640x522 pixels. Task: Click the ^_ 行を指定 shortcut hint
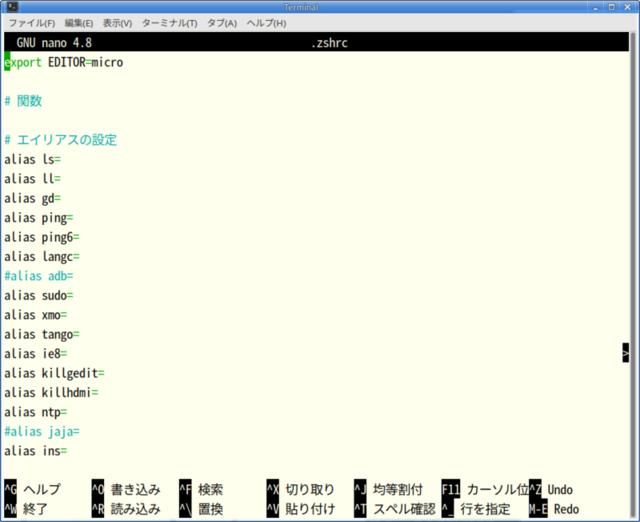coord(476,509)
